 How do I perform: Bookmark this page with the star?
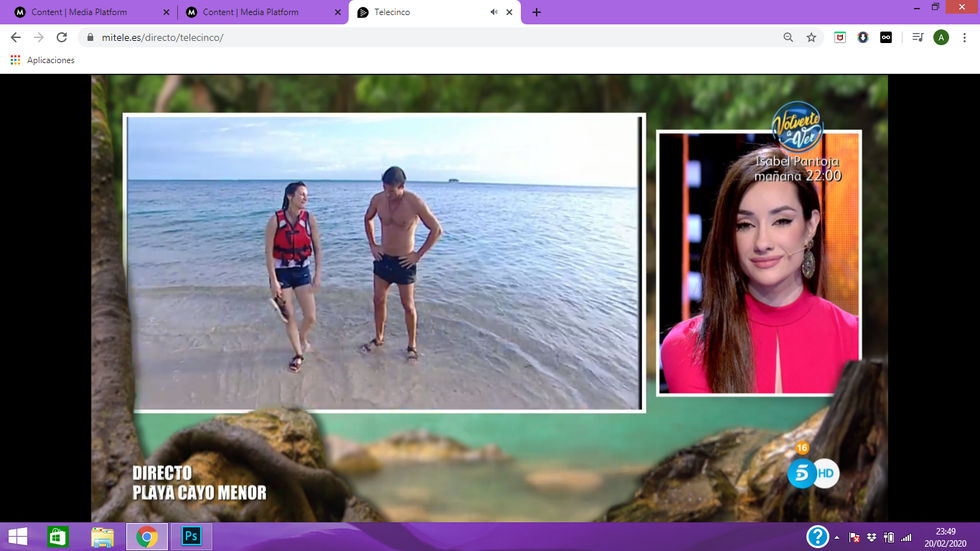(811, 37)
